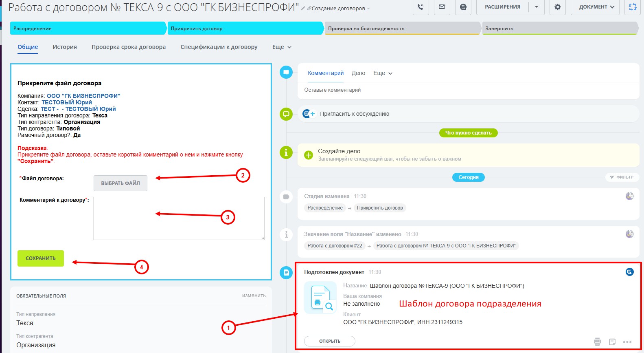Open settings gear icon in header

click(558, 7)
